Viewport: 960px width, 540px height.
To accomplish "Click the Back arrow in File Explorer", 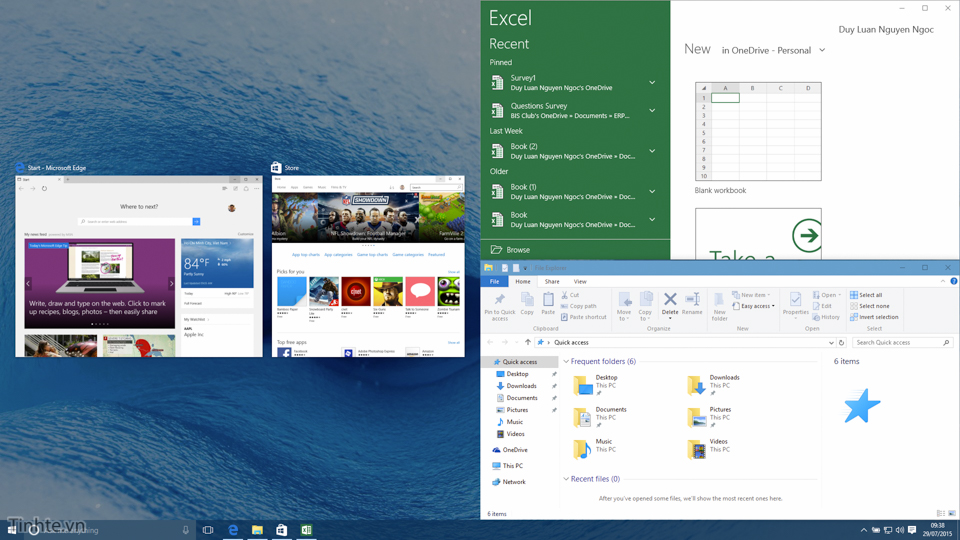I will pyautogui.click(x=490, y=342).
